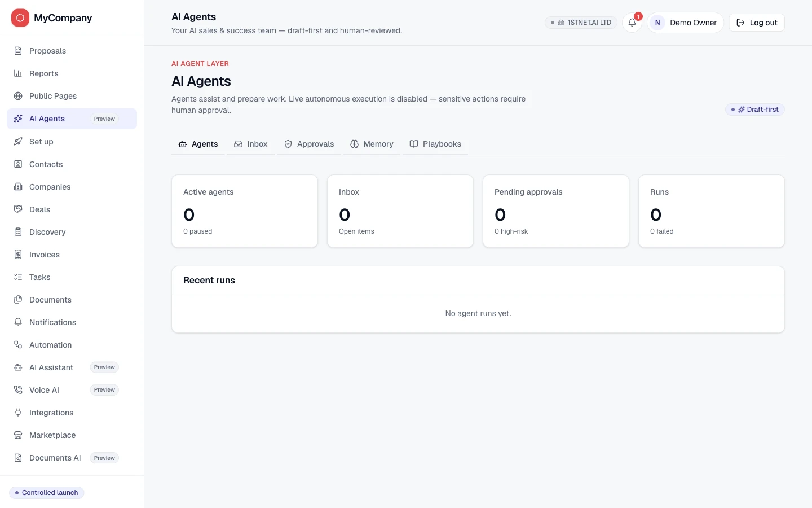Click the Voice AI phone icon
Screen dimensions: 812x508
point(18,390)
